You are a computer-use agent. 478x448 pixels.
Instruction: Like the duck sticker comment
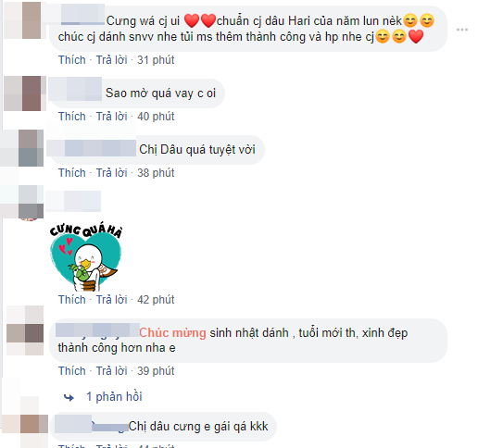tap(72, 300)
